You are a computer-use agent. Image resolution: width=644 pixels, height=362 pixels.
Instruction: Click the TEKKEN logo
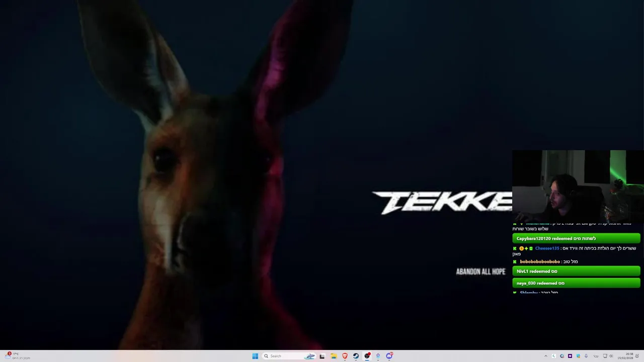[442, 203]
